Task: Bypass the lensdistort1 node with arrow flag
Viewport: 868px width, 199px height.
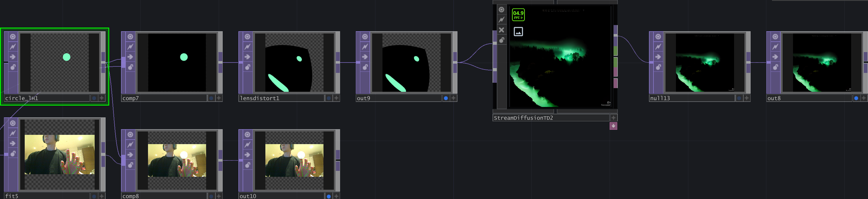Action: tap(247, 57)
